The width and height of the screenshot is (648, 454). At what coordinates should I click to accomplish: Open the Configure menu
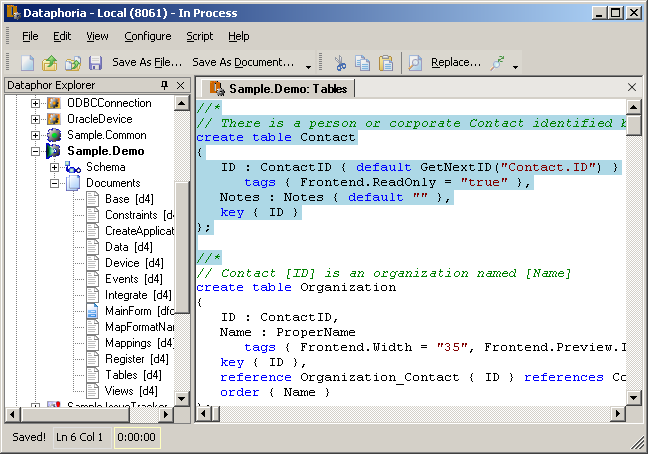[147, 36]
